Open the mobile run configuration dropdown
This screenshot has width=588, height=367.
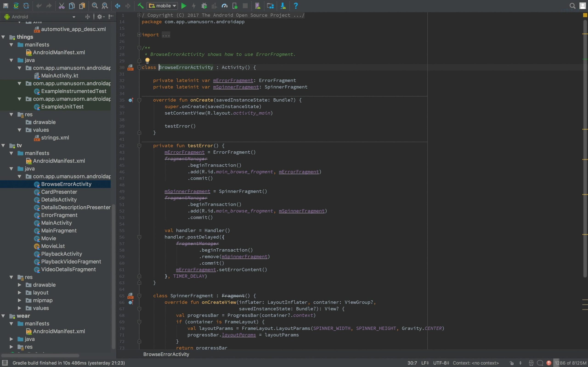(162, 6)
